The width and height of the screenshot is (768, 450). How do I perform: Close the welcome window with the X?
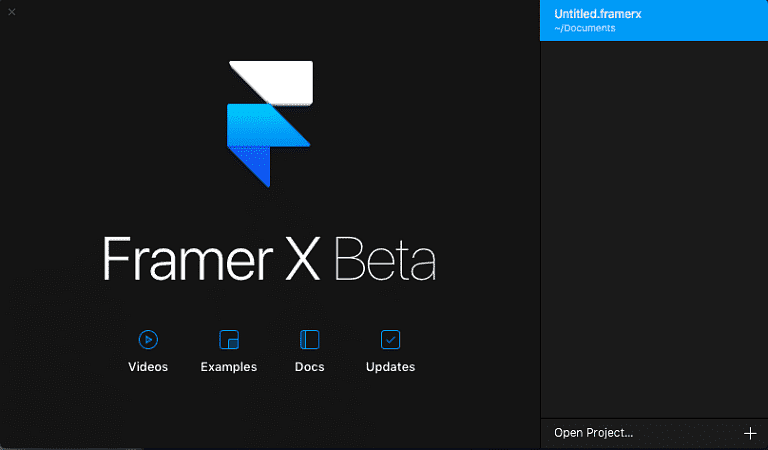pos(12,12)
